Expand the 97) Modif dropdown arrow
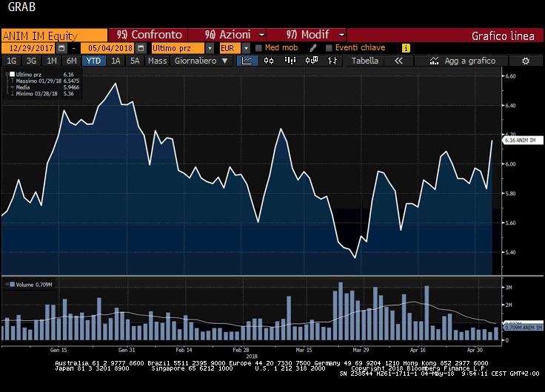The image size is (545, 392). pos(341,35)
